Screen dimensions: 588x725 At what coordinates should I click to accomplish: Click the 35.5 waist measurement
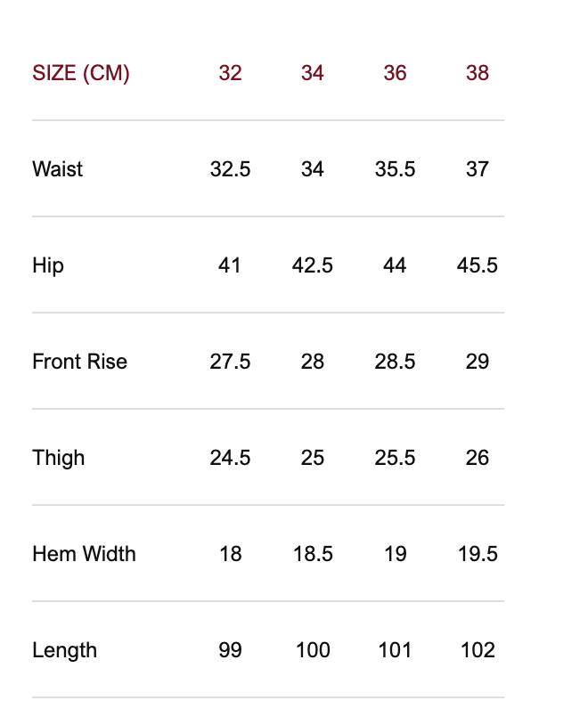point(395,169)
